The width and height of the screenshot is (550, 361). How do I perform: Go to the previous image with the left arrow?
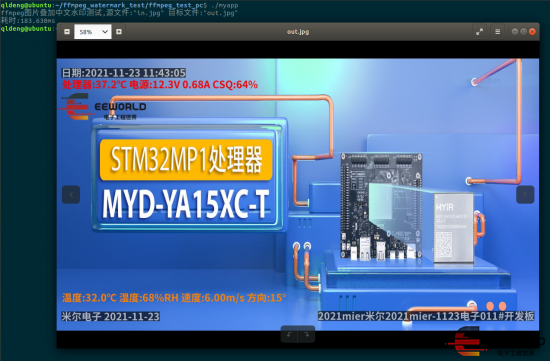71,194
